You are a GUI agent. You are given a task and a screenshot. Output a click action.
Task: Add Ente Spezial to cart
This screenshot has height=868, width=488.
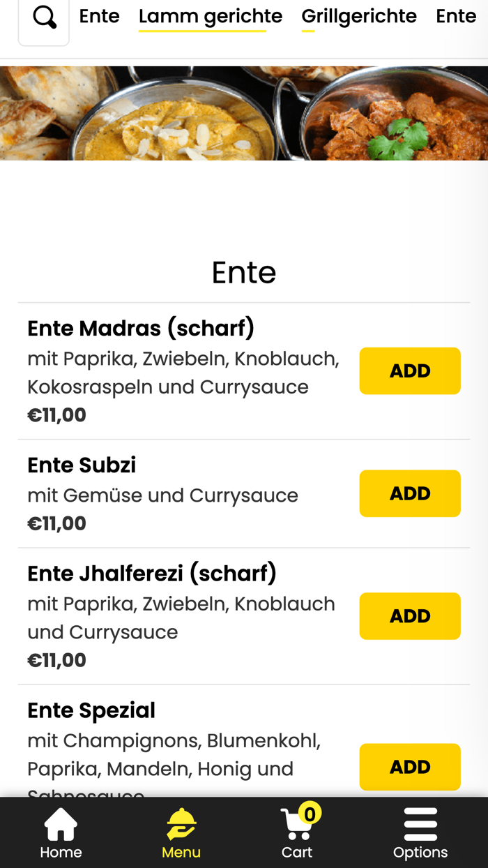coord(410,767)
